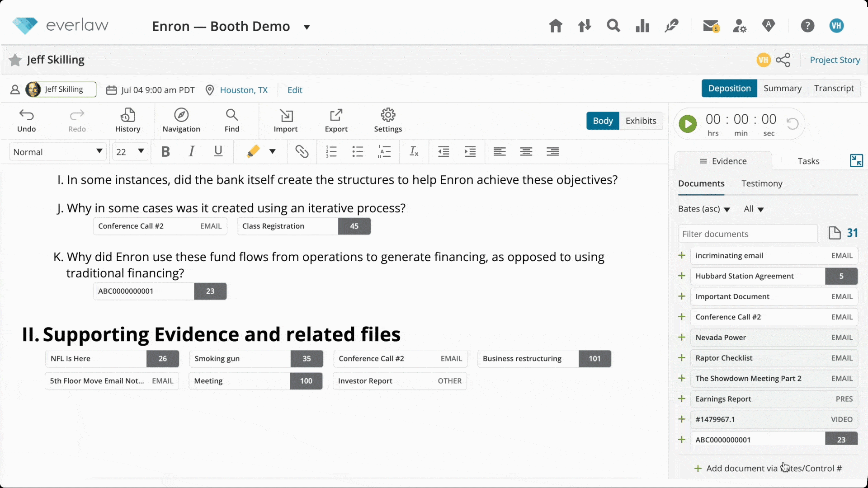This screenshot has width=868, height=488.
Task: Open Find in the deposition toolbar
Action: [x=231, y=120]
